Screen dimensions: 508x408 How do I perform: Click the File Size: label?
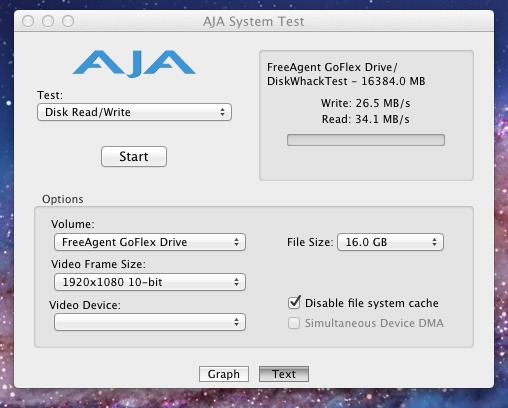310,242
